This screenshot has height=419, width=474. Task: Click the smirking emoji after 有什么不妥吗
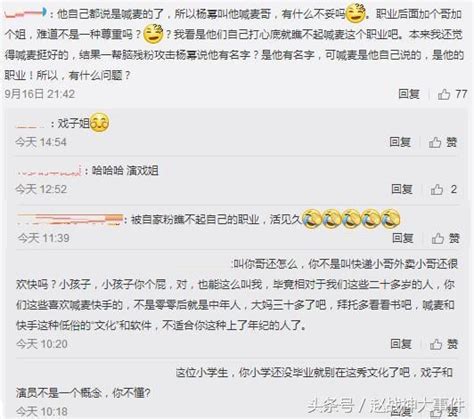click(x=355, y=13)
